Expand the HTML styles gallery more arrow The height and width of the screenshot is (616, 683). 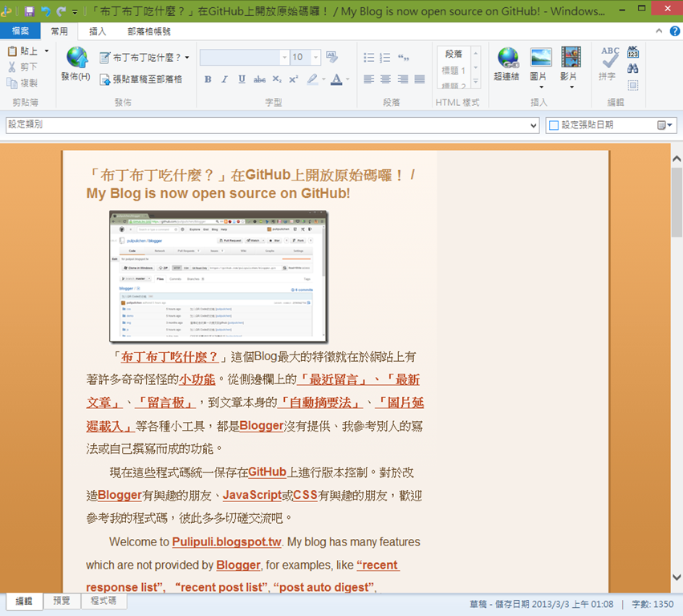click(476, 82)
